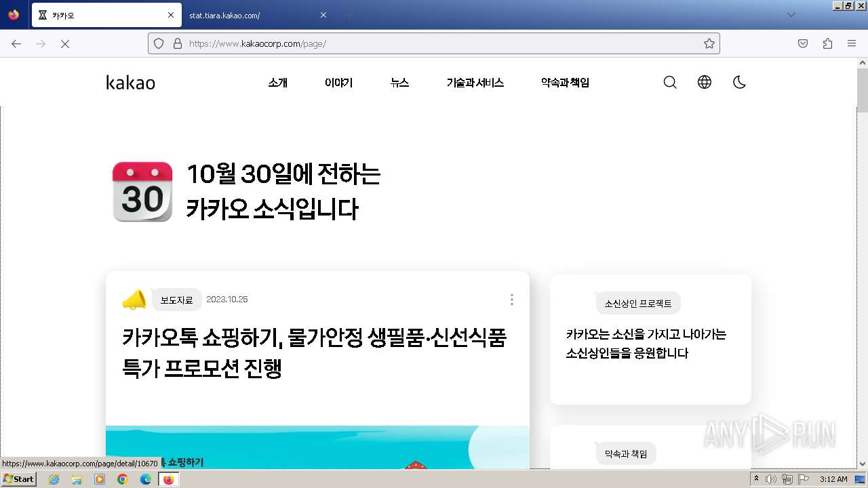Open the Windows Start menu
Screen dimensions: 868x488
(18, 479)
